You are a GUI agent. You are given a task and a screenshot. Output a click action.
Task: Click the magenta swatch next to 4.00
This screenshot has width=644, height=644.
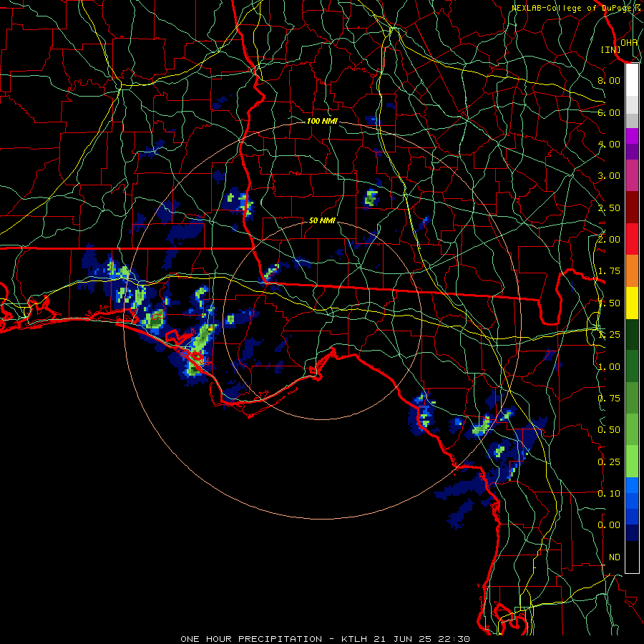[632, 136]
